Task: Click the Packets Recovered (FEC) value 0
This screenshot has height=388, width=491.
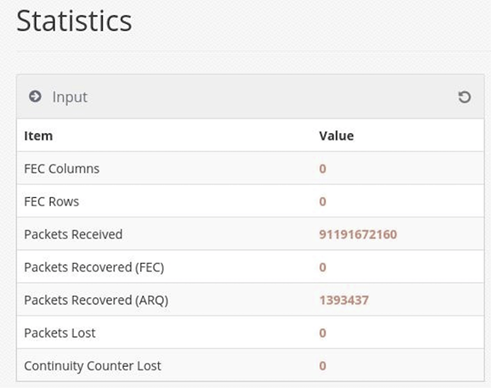Action: pyautogui.click(x=322, y=267)
